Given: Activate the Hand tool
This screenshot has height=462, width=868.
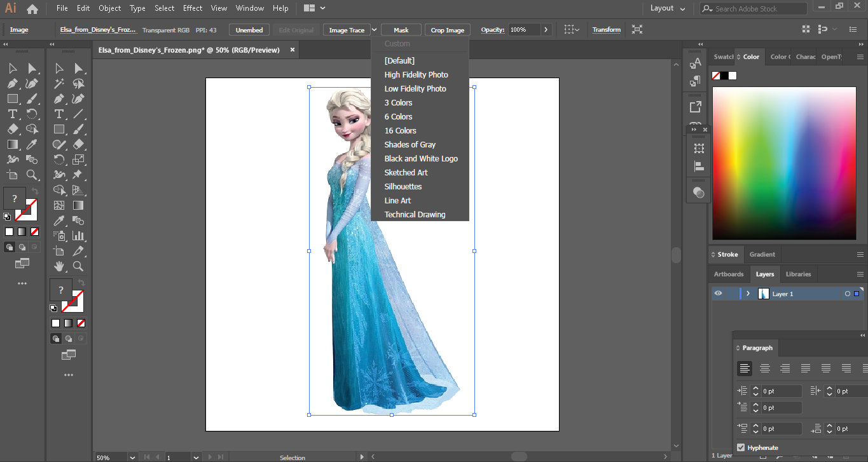Looking at the screenshot, I should point(59,266).
